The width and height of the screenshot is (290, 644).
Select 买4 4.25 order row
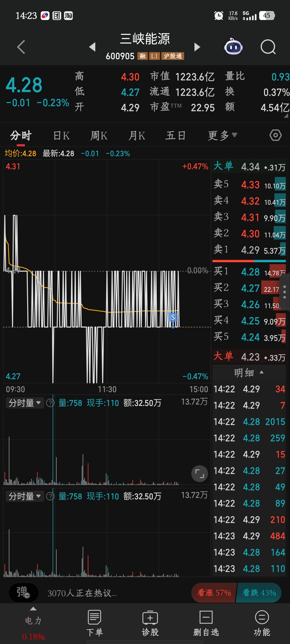pos(249,321)
